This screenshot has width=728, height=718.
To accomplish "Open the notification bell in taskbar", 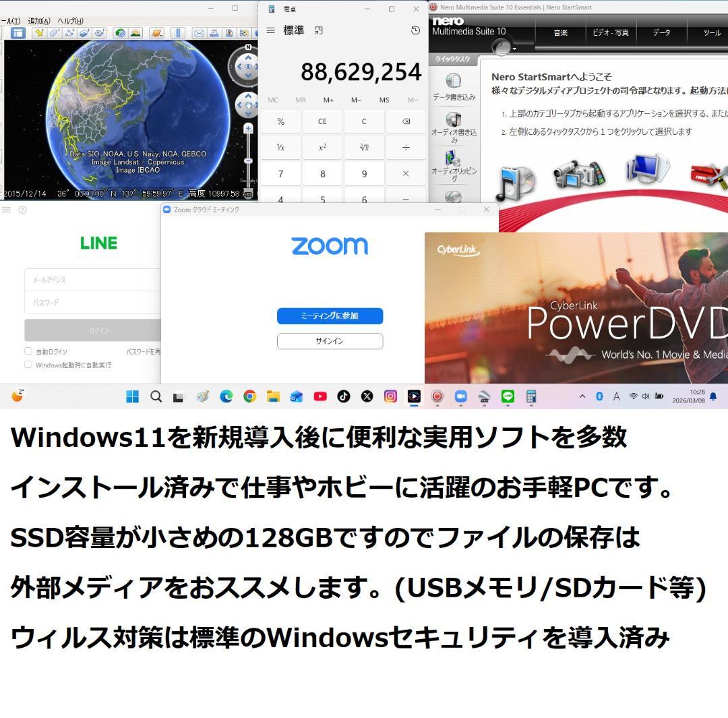I will 713,396.
